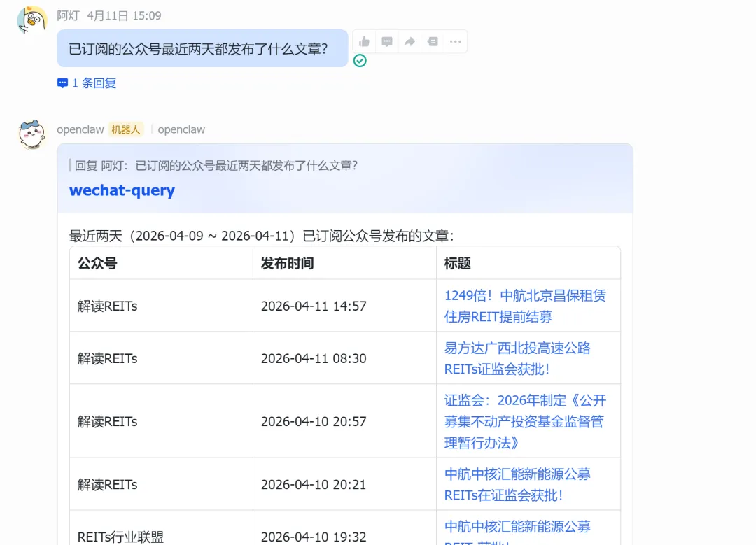
Task: Open the three-dot more options menu
Action: pyautogui.click(x=455, y=42)
